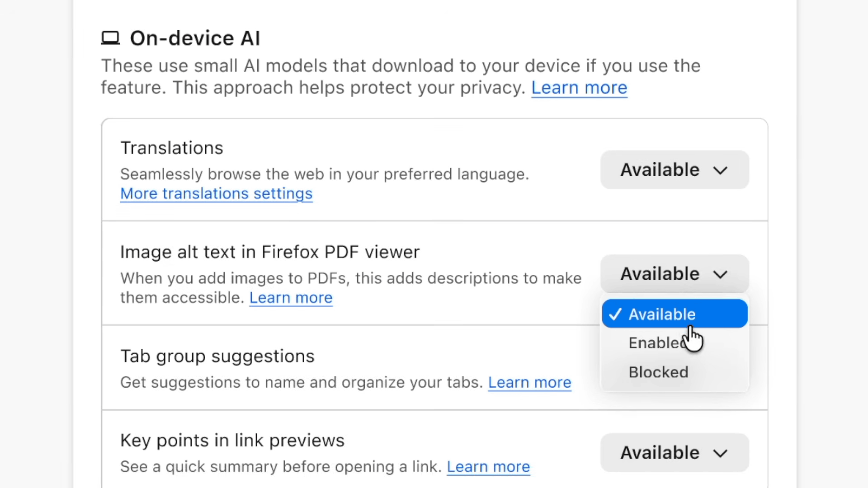This screenshot has width=868, height=488.
Task: Click the chevron arrow in Translations dropdown
Action: pyautogui.click(x=720, y=170)
